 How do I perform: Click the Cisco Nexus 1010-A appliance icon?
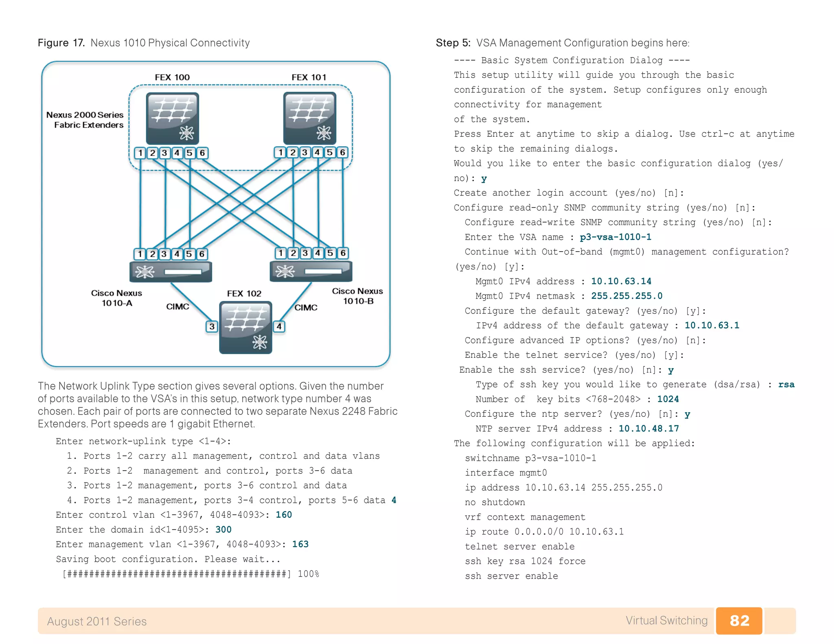click(171, 272)
